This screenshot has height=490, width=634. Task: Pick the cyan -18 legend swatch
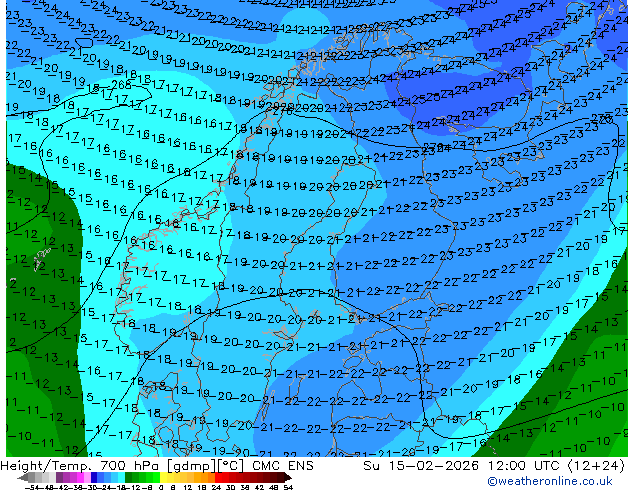122,478
